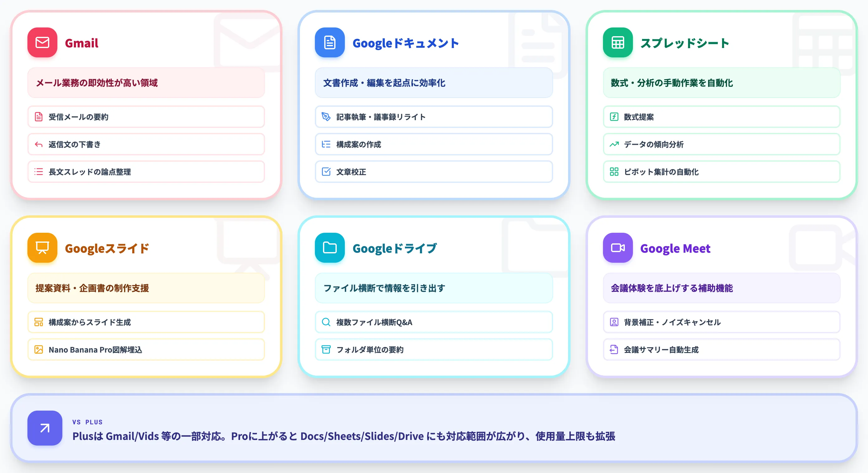The image size is (868, 473).
Task: Click the green spreadsheet grid icon
Action: click(x=618, y=42)
